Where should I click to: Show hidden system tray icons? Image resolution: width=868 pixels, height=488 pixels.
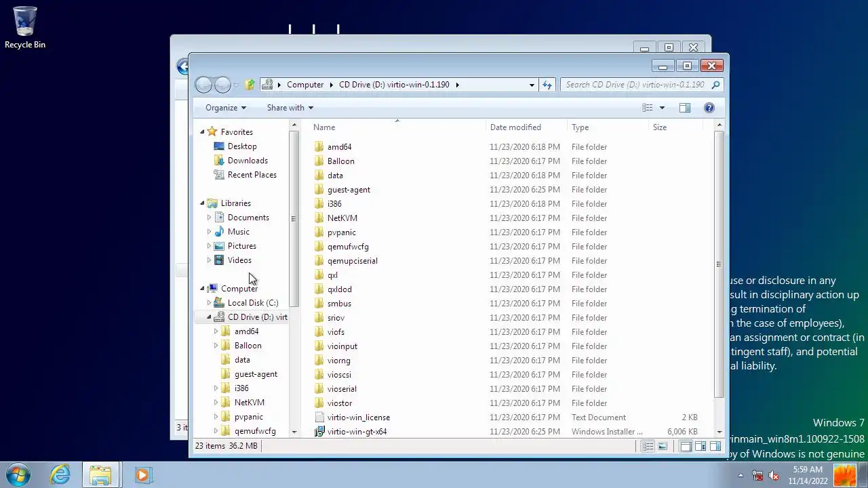coord(741,475)
